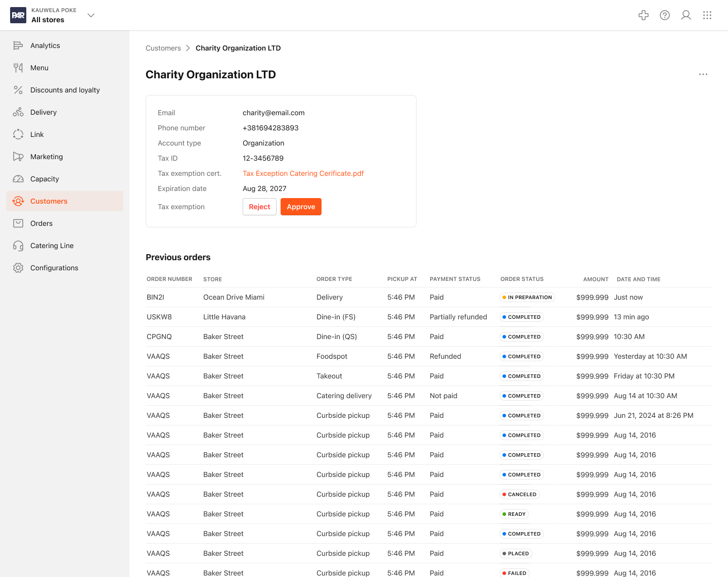
Task: Click the Discounts percent icon
Action: coord(18,90)
